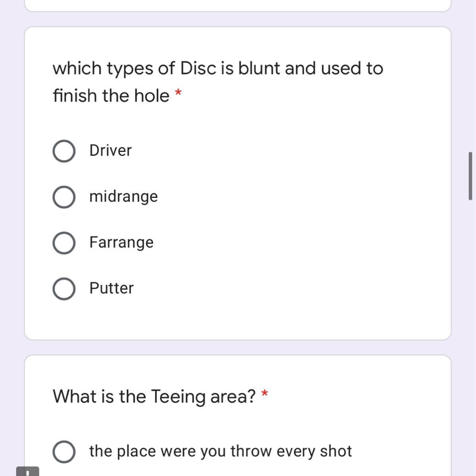Mark the Putter radio button circle
This screenshot has width=476, height=476.
[x=64, y=289]
